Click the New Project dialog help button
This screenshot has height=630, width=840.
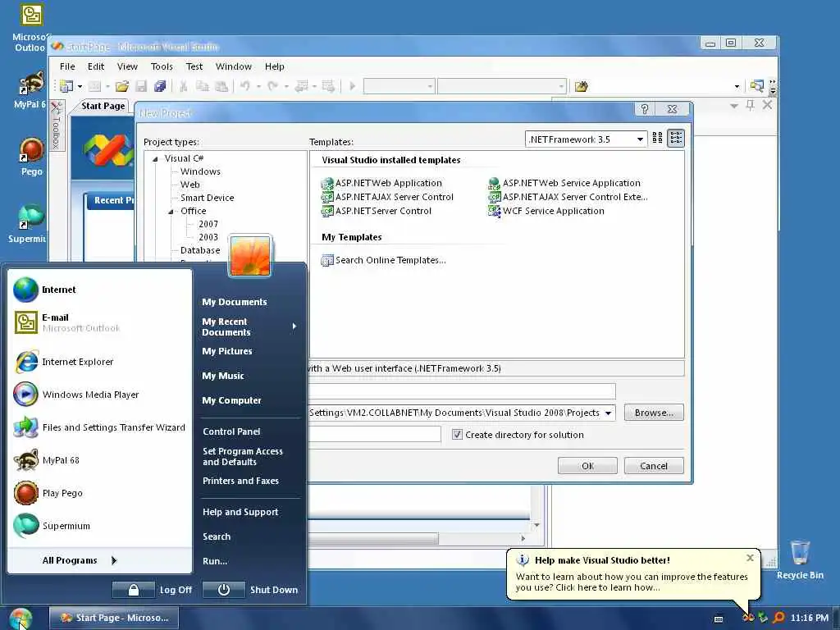645,109
